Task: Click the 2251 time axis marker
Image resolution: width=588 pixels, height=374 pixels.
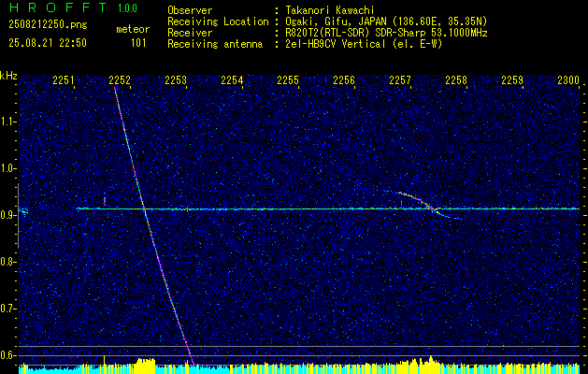Action: coord(64,80)
